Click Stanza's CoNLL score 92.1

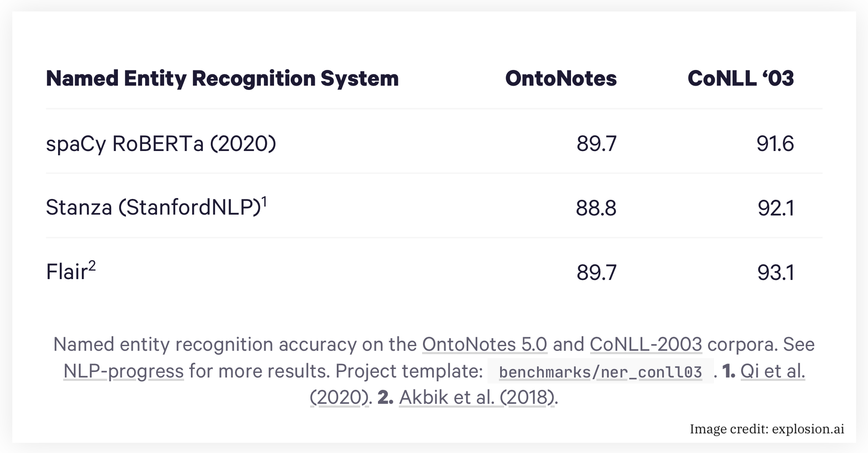(x=776, y=208)
